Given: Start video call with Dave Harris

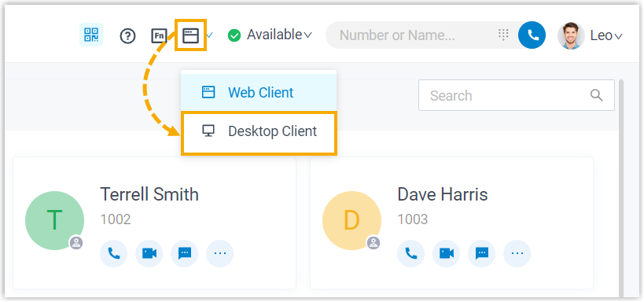Looking at the screenshot, I should tap(446, 253).
